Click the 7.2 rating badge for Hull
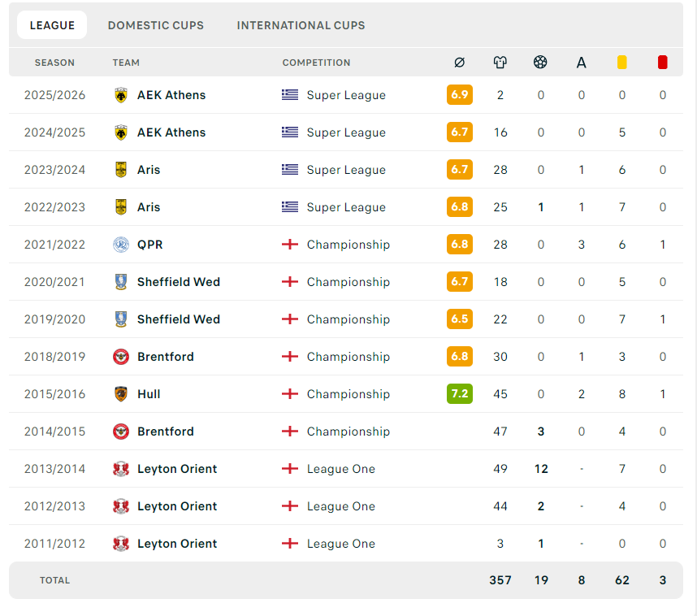Image resolution: width=697 pixels, height=616 pixels. point(459,394)
